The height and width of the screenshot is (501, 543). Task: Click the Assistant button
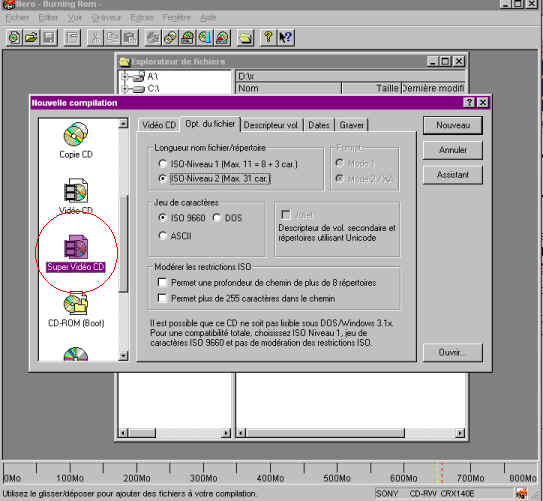click(453, 175)
